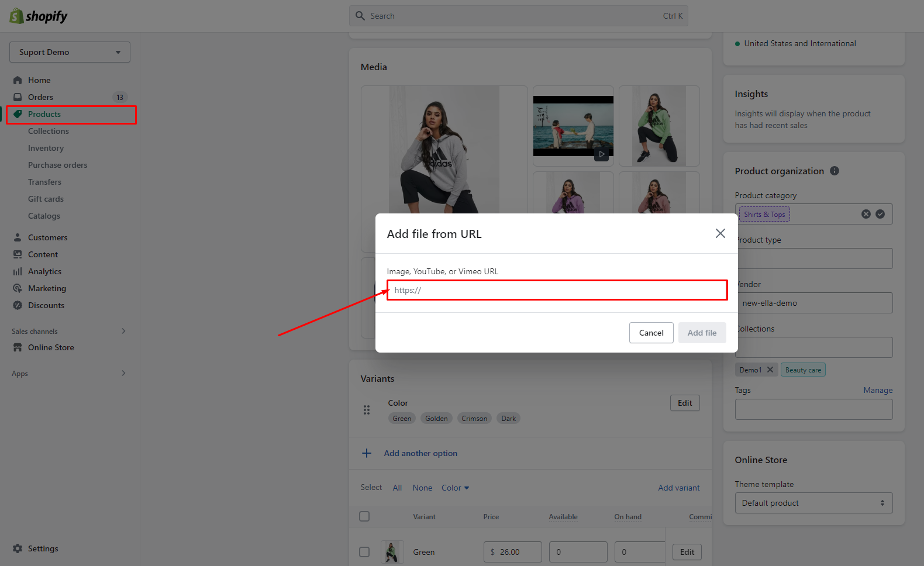Click the https:// URL input field
This screenshot has width=924, height=566.
coord(557,290)
